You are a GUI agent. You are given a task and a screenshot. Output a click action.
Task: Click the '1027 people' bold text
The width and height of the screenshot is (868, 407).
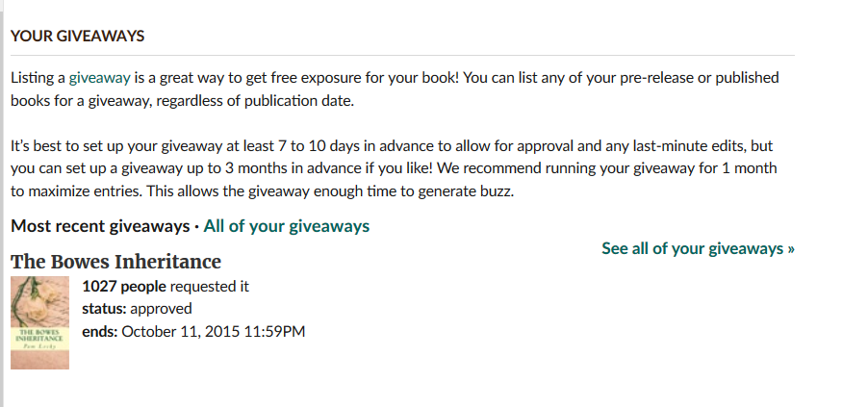click(124, 286)
